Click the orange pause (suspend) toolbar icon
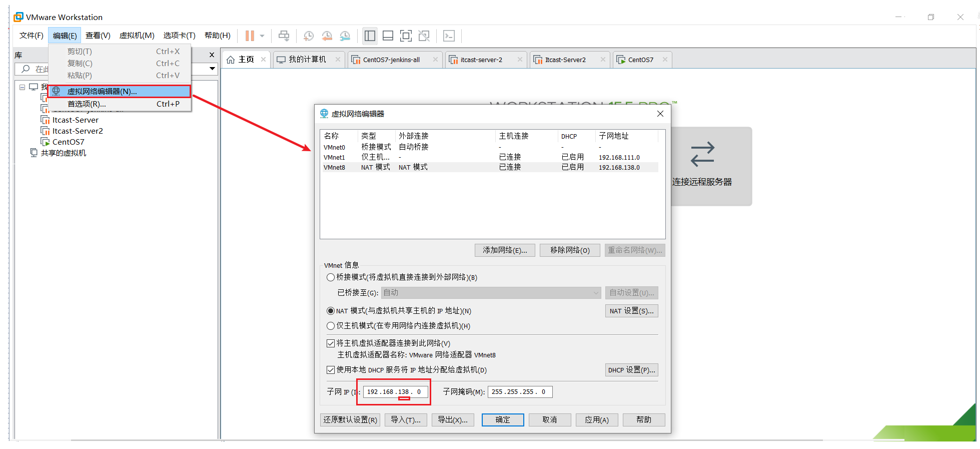 [250, 36]
